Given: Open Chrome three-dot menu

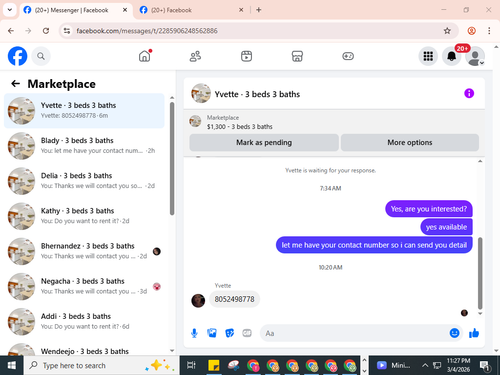Looking at the screenshot, I should [489, 31].
